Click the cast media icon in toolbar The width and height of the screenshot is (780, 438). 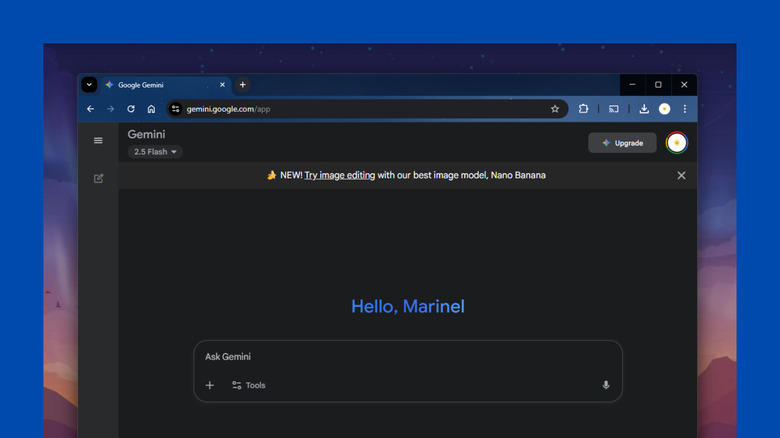(614, 109)
